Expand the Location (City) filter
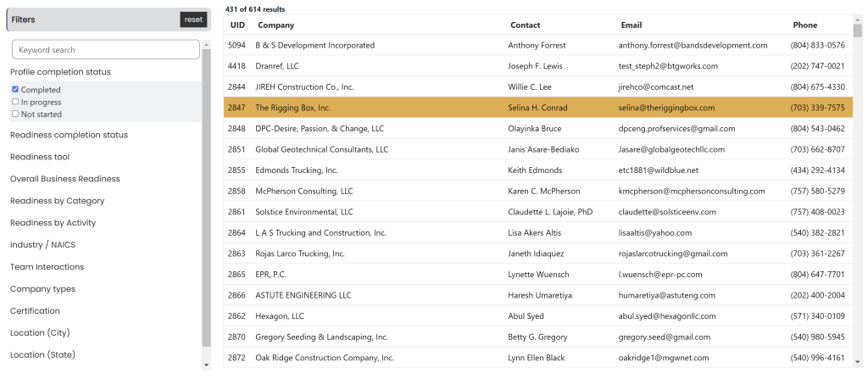Viewport: 868px width, 390px height. pyautogui.click(x=41, y=333)
